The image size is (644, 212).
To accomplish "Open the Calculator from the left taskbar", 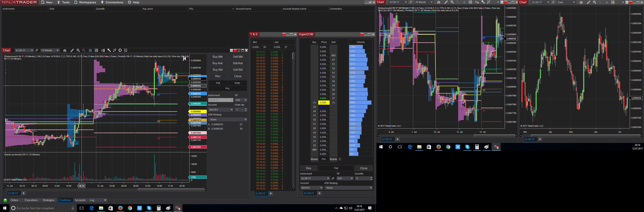I will pos(159,208).
